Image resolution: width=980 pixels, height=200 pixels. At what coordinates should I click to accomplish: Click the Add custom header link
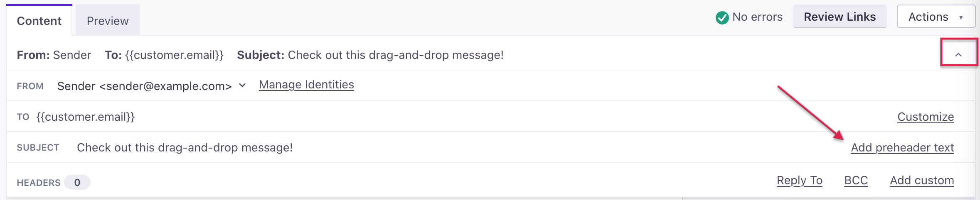point(922,180)
